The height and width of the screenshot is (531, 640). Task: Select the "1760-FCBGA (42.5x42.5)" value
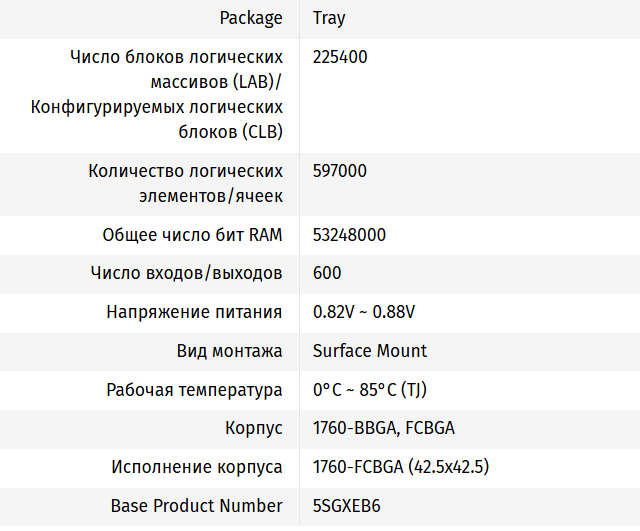tap(400, 467)
